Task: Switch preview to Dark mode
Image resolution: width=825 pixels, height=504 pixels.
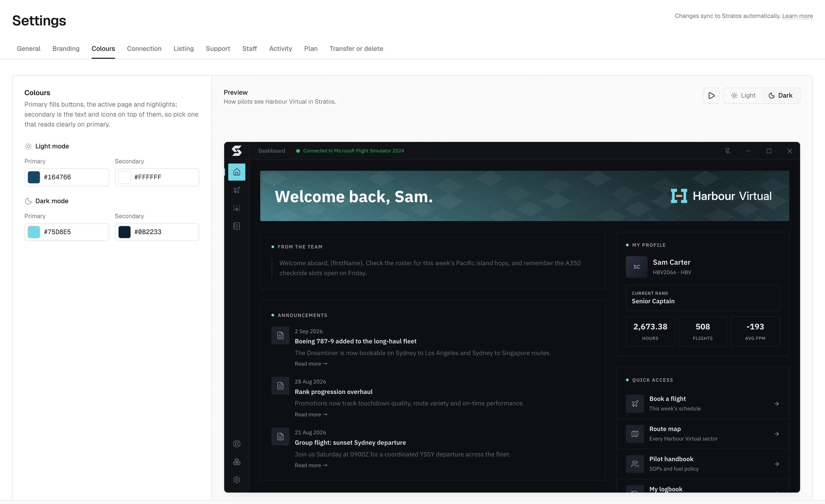Action: 780,96
